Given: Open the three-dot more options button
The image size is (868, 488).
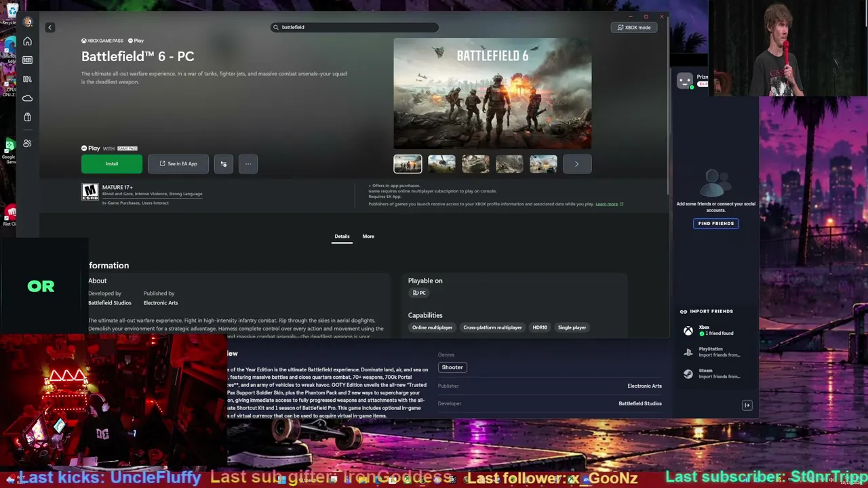Looking at the screenshot, I should (x=248, y=163).
